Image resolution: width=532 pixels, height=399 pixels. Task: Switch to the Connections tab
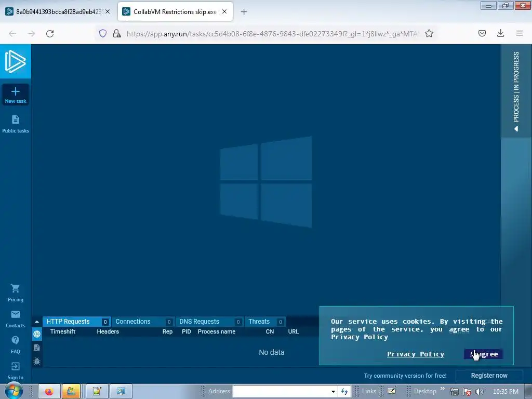143,322
